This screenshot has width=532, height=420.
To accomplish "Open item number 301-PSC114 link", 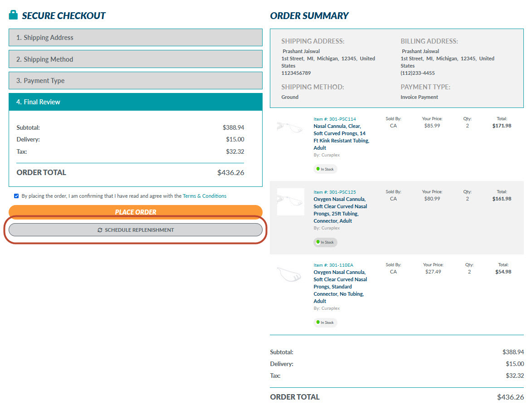I will [x=335, y=119].
